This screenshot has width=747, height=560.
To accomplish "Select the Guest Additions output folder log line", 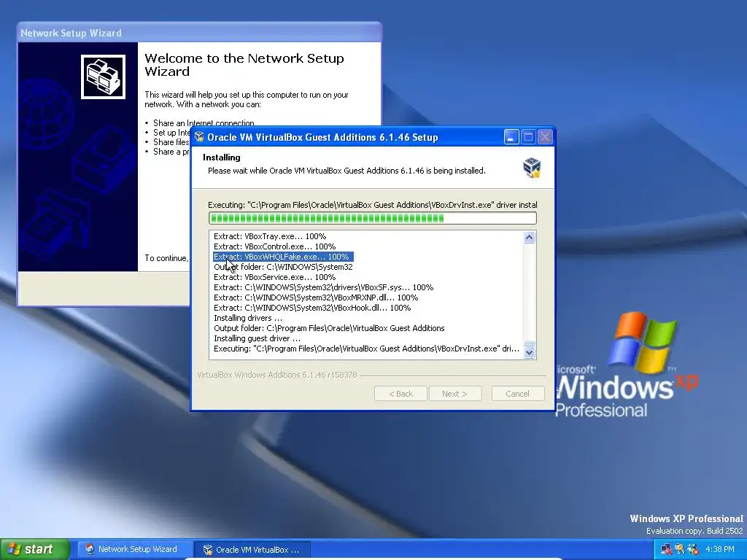I will click(x=329, y=328).
